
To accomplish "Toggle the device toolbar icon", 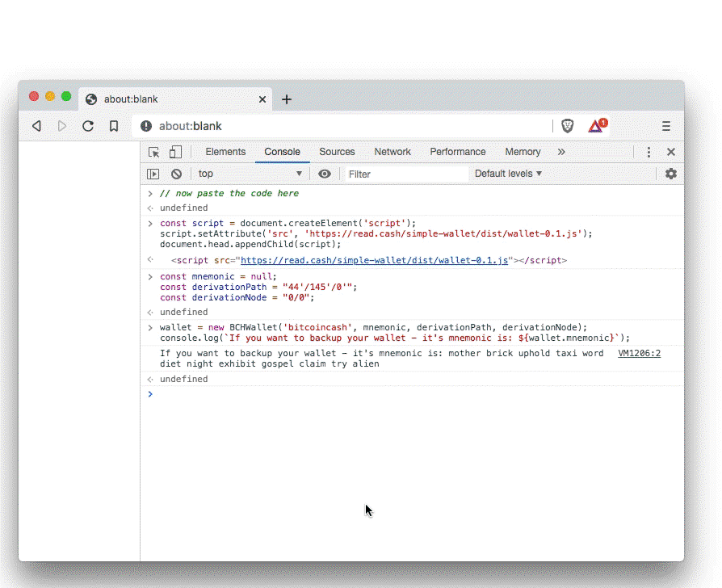I will tap(175, 152).
